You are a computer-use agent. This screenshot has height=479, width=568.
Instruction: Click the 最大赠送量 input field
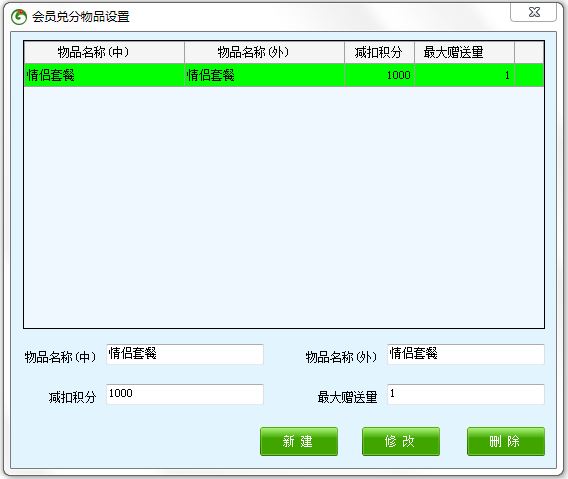[x=466, y=394]
